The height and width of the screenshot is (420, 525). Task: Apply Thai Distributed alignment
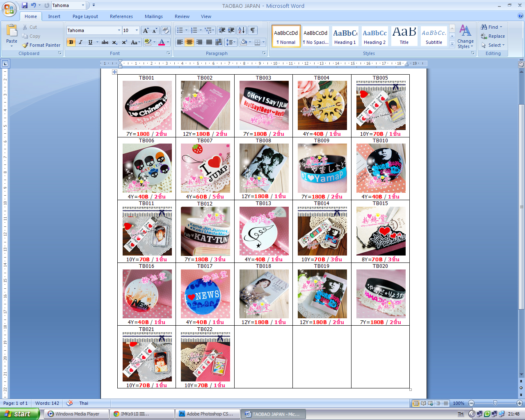coord(219,42)
